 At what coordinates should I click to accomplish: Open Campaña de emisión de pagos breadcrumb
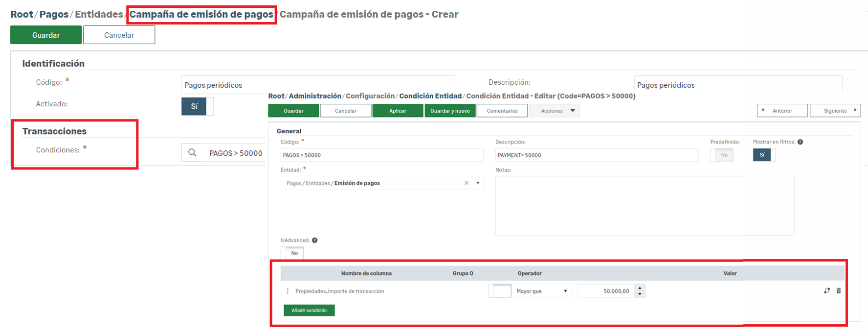[x=201, y=14]
